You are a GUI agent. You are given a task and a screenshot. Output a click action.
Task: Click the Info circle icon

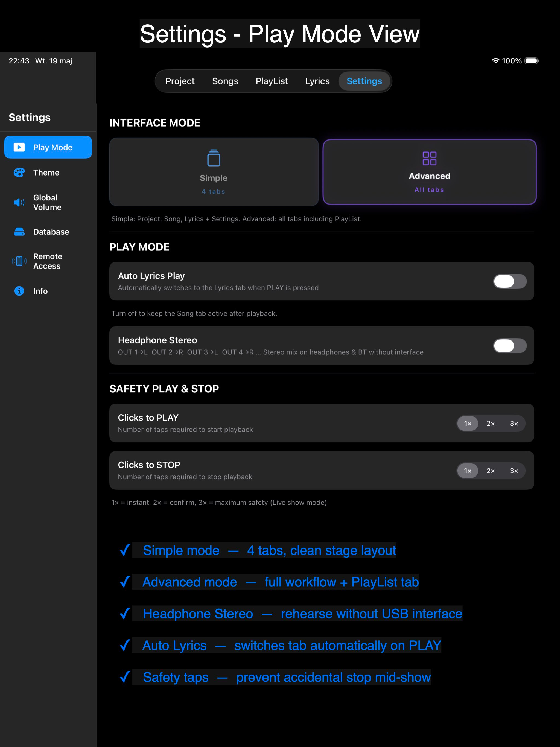click(x=19, y=291)
